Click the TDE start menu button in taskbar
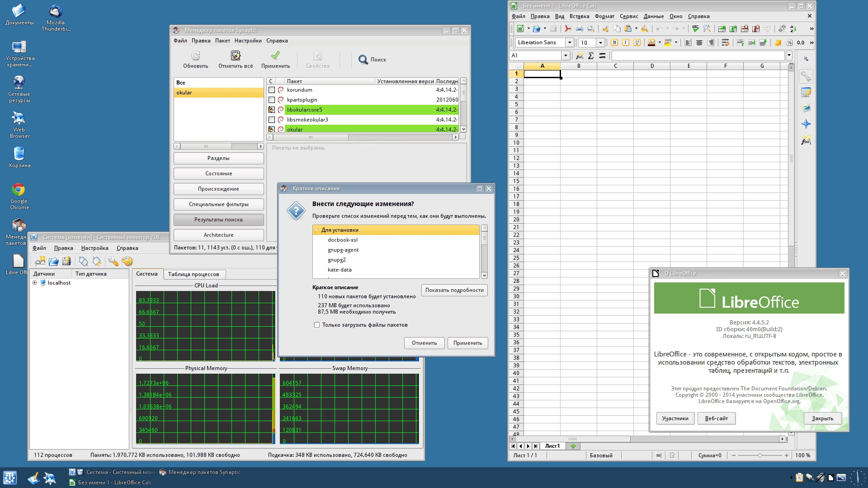Image resolution: width=868 pixels, height=488 pixels. [10, 478]
